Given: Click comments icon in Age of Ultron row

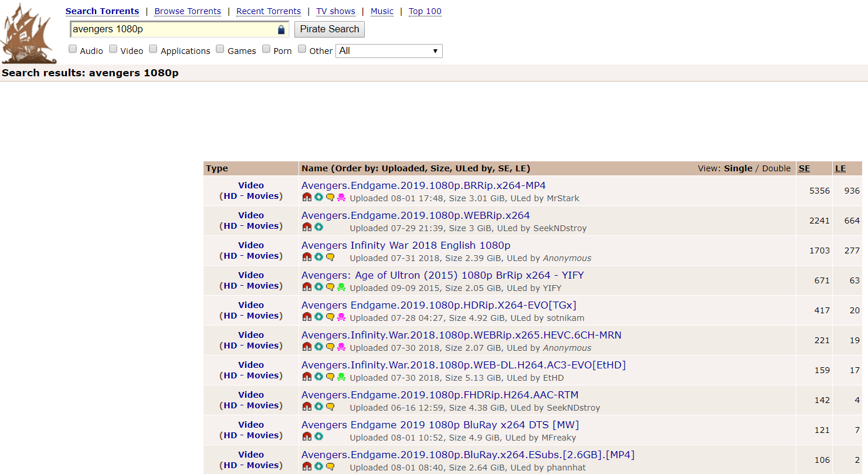Looking at the screenshot, I should pyautogui.click(x=330, y=287).
